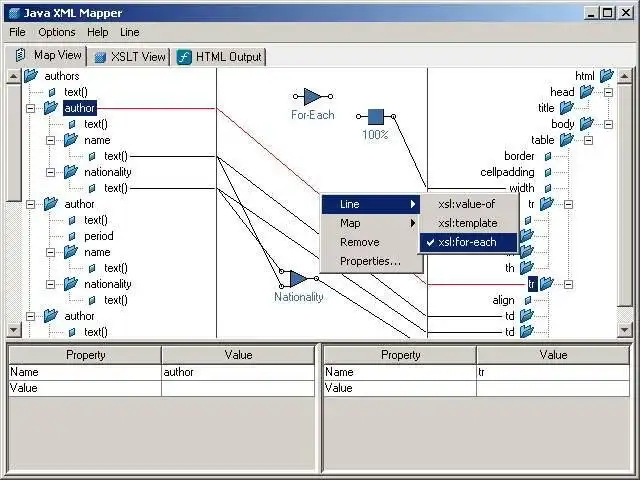Click the For-Each triangle function icon
This screenshot has height=480, width=640.
[312, 97]
